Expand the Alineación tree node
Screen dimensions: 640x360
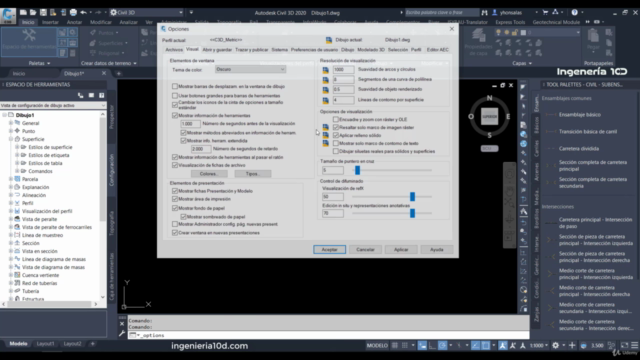tap(11, 195)
